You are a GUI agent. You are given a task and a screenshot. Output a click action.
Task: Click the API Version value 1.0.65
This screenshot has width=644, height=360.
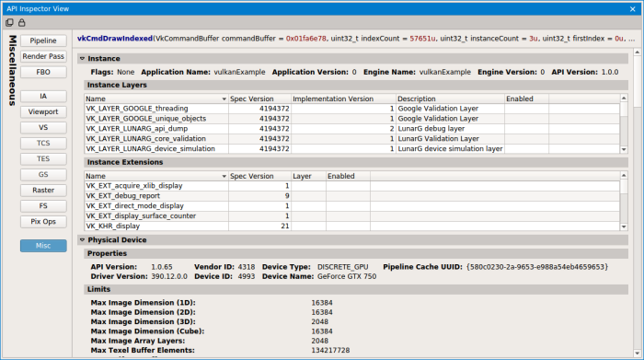tap(162, 267)
